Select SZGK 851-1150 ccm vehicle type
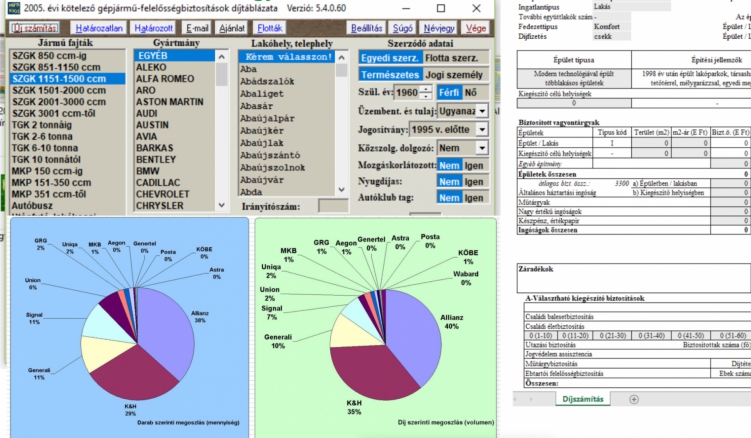The image size is (751, 438). click(x=68, y=67)
